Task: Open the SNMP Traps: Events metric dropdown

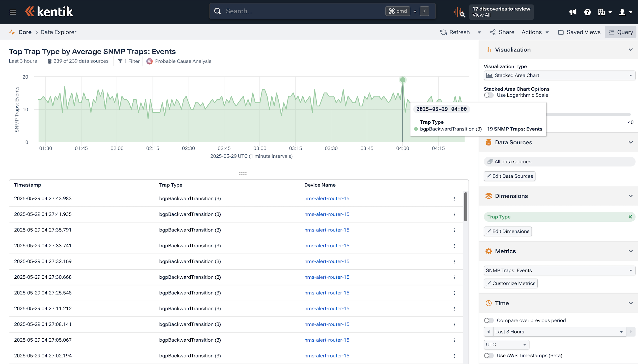Action: pyautogui.click(x=559, y=271)
